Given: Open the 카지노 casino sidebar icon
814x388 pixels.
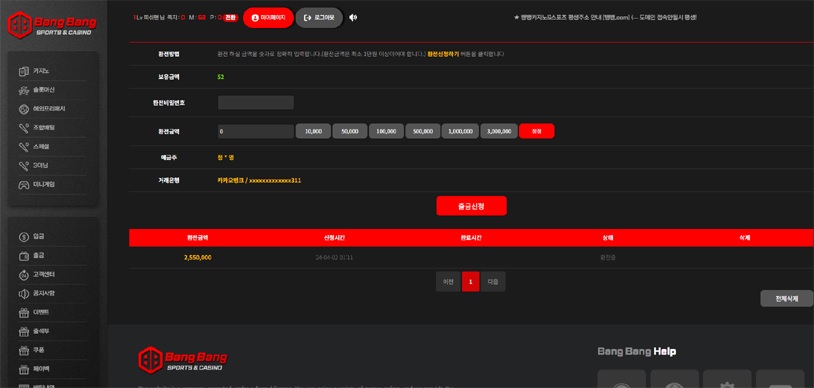Looking at the screenshot, I should 24,71.
